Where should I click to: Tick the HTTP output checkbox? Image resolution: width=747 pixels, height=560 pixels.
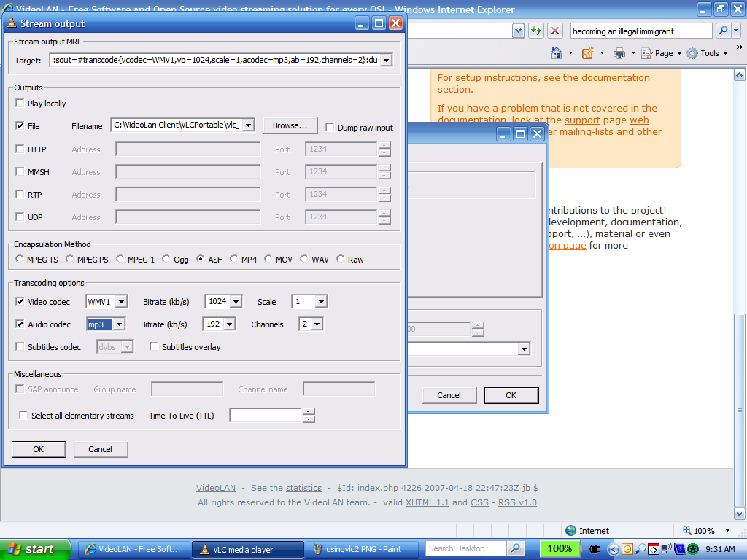20,149
